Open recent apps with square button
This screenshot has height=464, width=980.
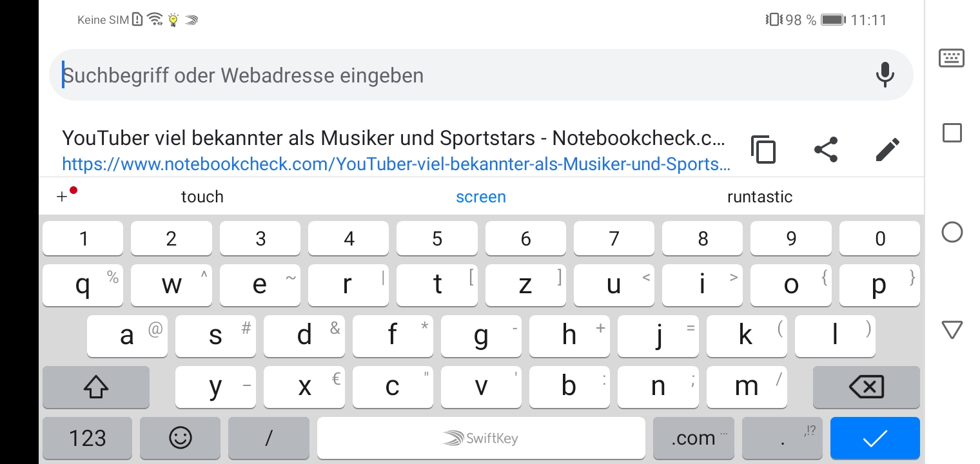coord(952,133)
